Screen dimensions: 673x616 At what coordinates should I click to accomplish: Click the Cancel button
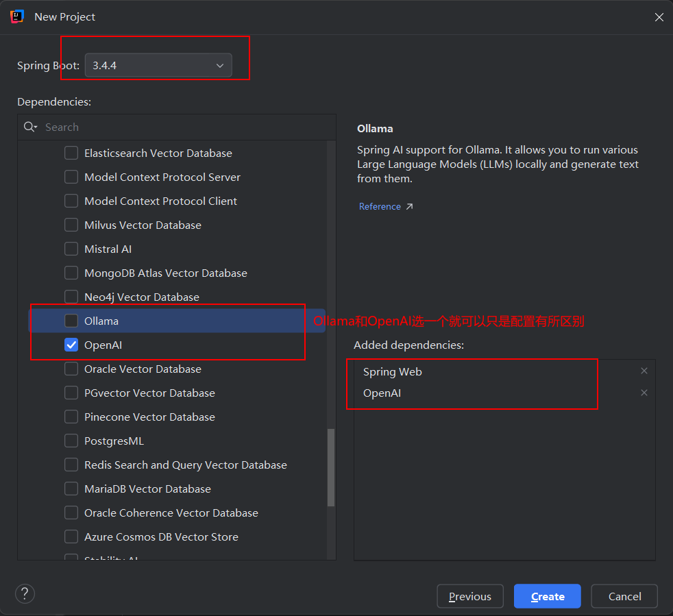tap(624, 596)
